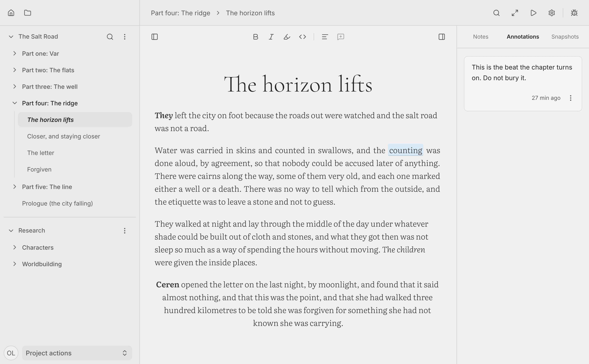Collapse the Research section
Image resolution: width=589 pixels, height=364 pixels.
[11, 231]
